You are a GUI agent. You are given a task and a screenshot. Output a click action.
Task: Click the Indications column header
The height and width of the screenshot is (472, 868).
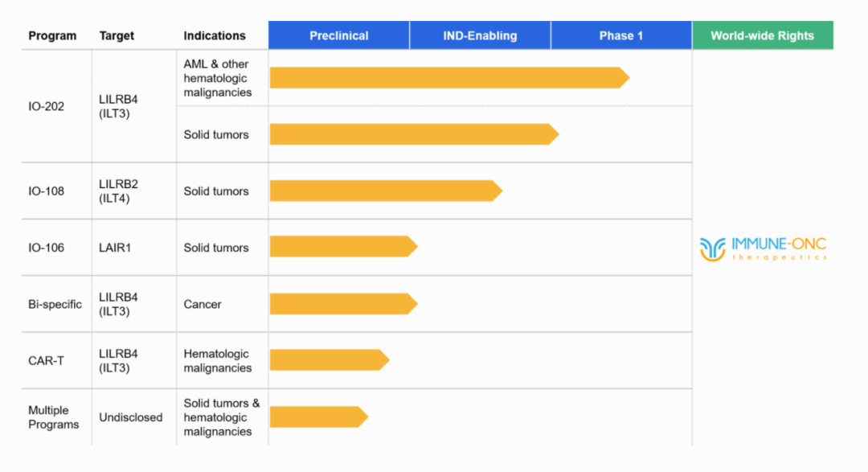coord(215,35)
